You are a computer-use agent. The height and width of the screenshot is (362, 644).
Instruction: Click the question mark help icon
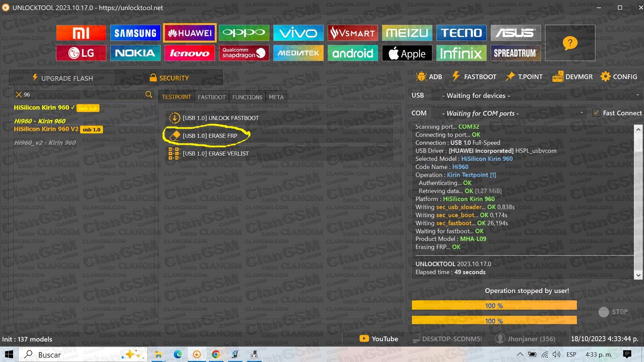point(570,43)
